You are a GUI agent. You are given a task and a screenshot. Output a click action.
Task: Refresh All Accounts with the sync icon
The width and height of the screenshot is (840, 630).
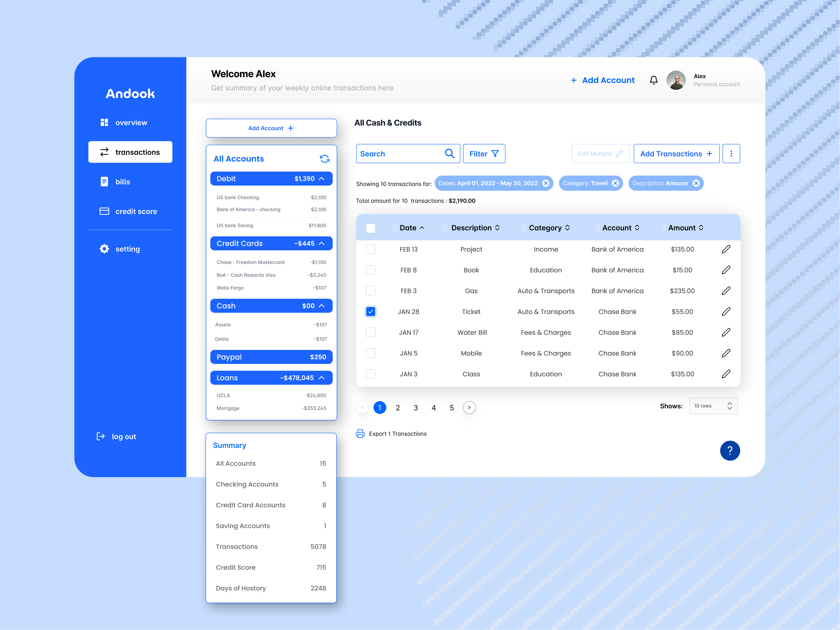(324, 159)
